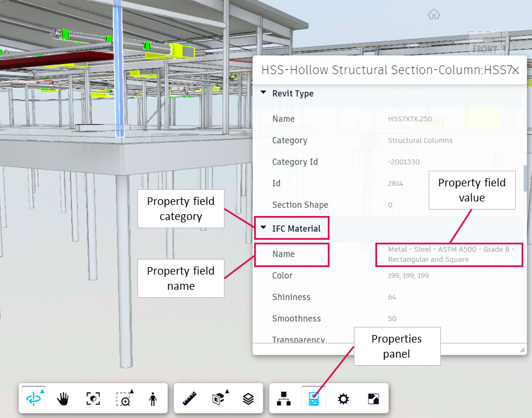Open the Levels tool
This screenshot has height=418, width=532.
pos(248,398)
